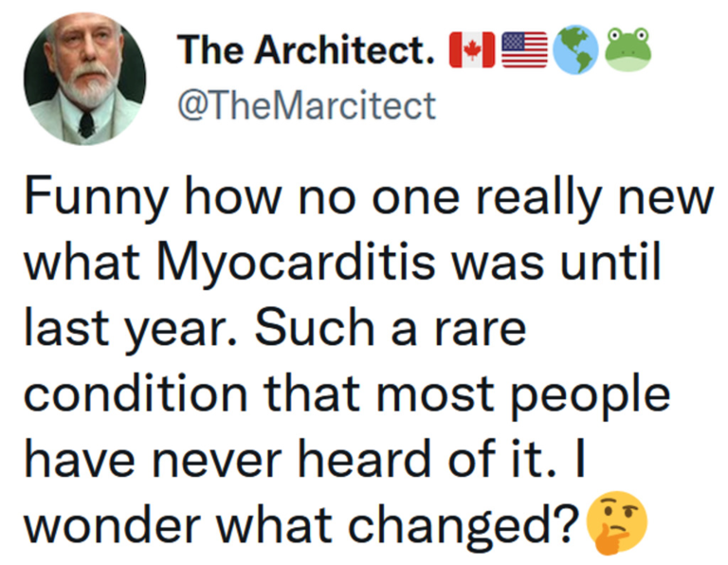Click the word until in the tweet
Screen dimensions: 728x565
pyautogui.click(x=609, y=263)
